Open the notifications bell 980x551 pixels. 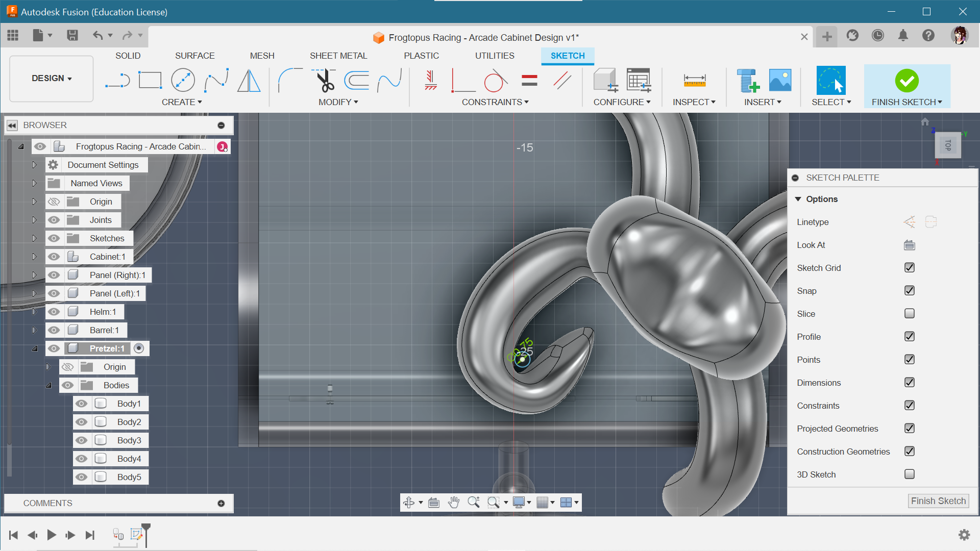pyautogui.click(x=903, y=35)
